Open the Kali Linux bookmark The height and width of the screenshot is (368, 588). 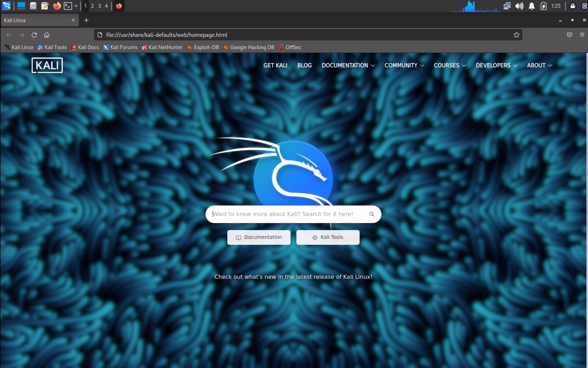(x=19, y=47)
